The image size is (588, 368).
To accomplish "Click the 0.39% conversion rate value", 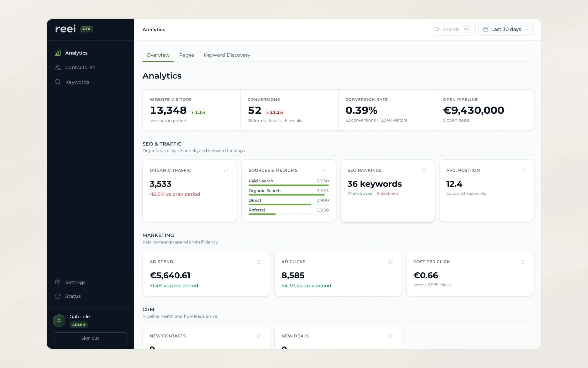I will click(x=361, y=110).
